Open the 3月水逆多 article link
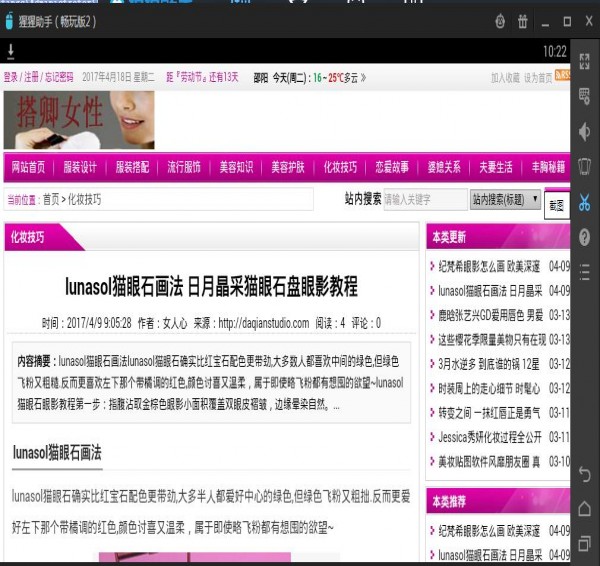600x566 pixels. click(x=489, y=364)
